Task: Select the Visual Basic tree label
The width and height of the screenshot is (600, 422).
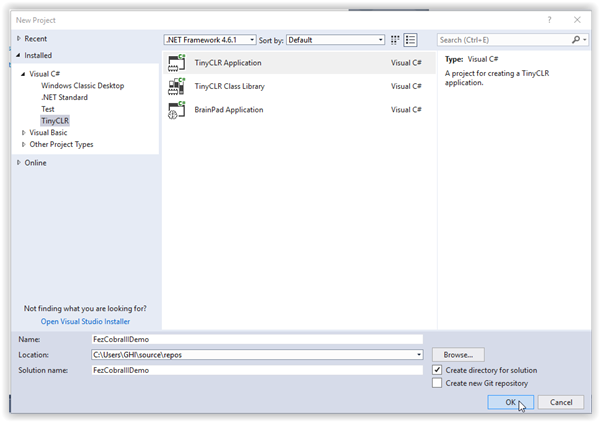Action: (x=48, y=132)
